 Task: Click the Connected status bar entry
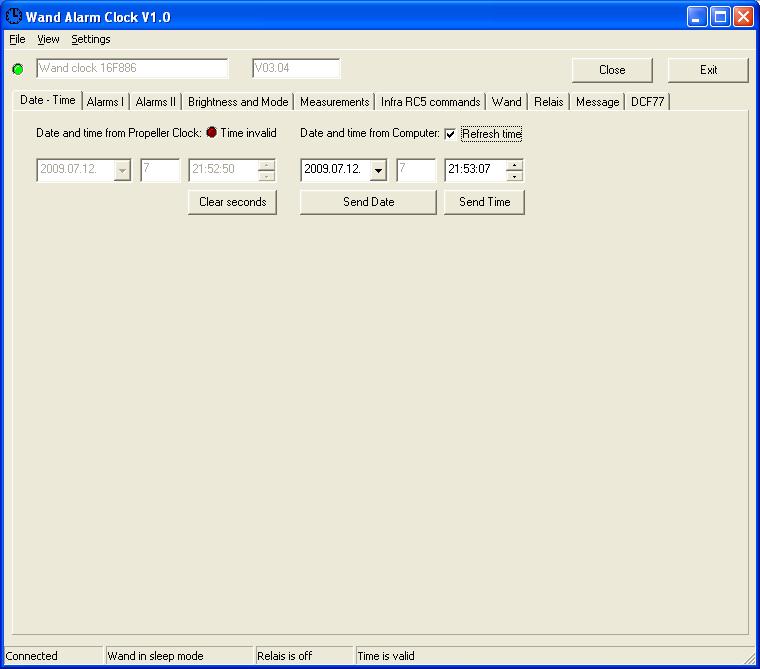point(53,656)
